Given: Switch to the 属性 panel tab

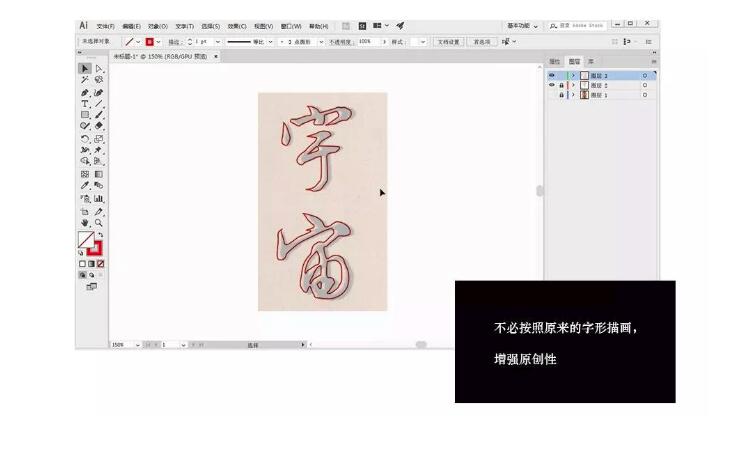Looking at the screenshot, I should [555, 61].
